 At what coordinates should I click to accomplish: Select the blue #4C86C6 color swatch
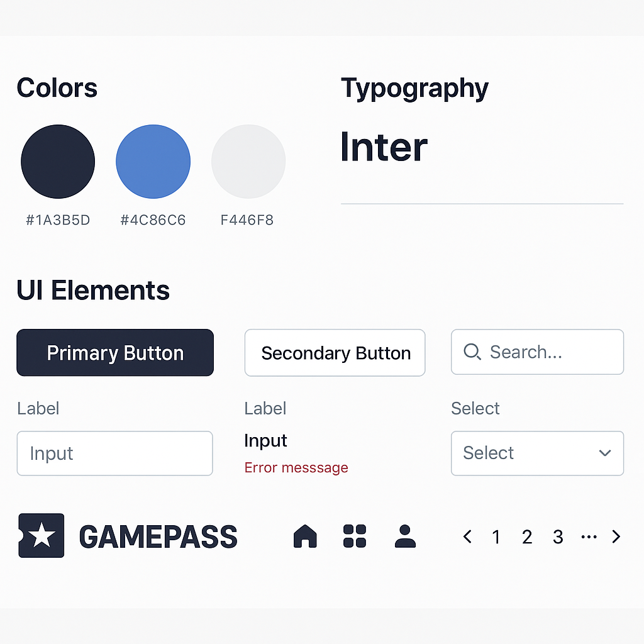click(x=153, y=162)
